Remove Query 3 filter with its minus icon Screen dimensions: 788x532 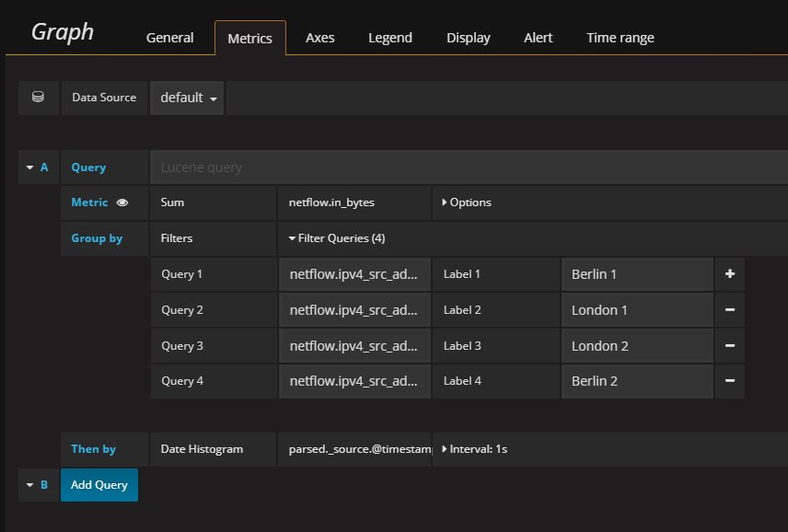click(x=730, y=345)
